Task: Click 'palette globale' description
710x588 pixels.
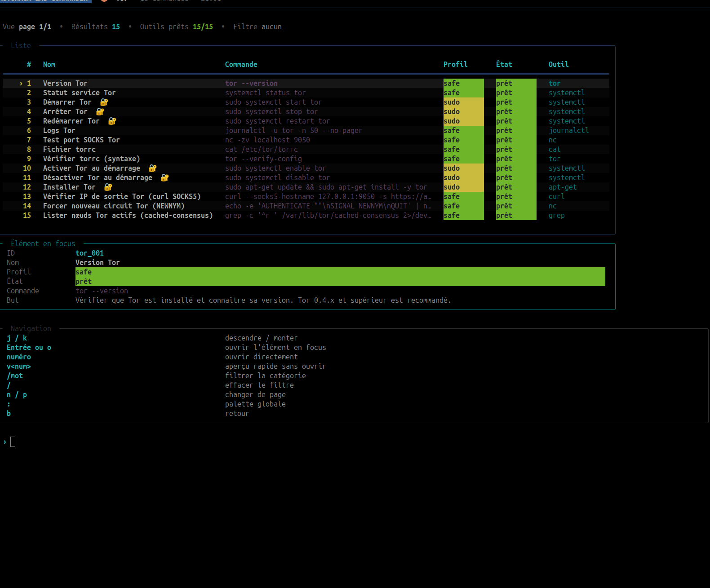Action: point(255,404)
